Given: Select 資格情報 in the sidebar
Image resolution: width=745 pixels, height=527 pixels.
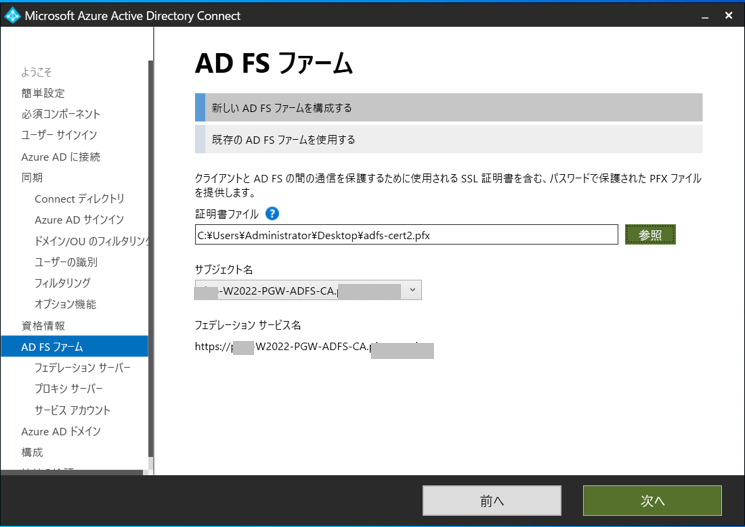Looking at the screenshot, I should pos(43,326).
